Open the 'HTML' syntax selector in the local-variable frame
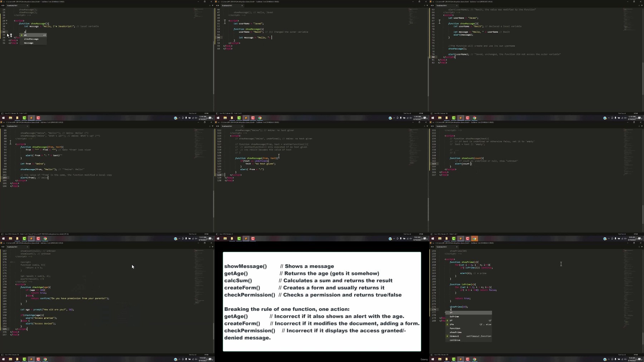The height and width of the screenshot is (362, 644). [206, 114]
